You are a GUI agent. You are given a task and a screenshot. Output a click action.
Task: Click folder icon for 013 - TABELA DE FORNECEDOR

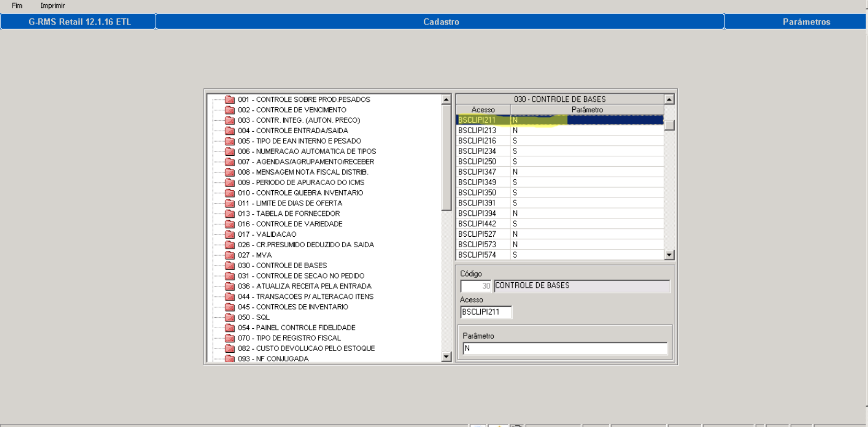229,213
